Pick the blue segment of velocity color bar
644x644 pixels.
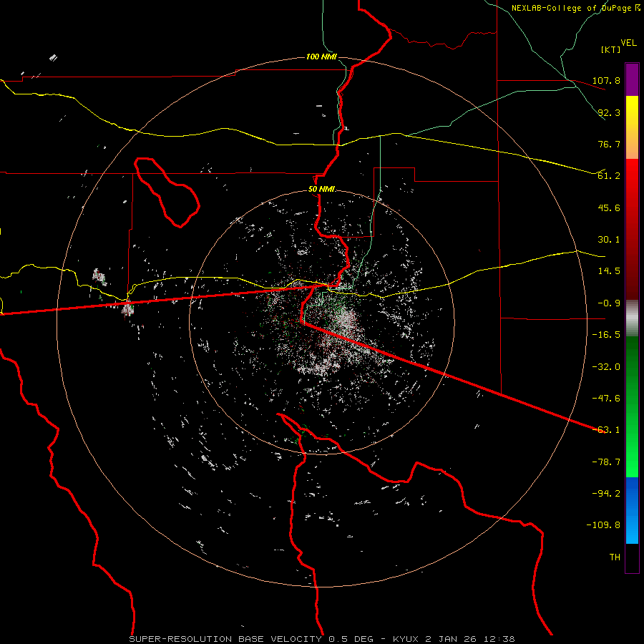pos(632,510)
